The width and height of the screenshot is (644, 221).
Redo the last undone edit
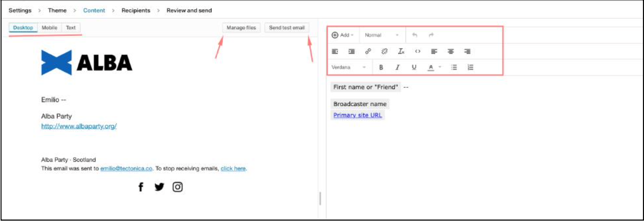point(431,35)
